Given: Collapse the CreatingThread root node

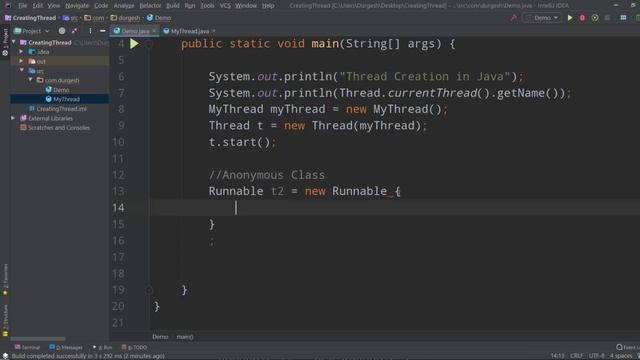Looking at the screenshot, I should pyautogui.click(x=13, y=42).
